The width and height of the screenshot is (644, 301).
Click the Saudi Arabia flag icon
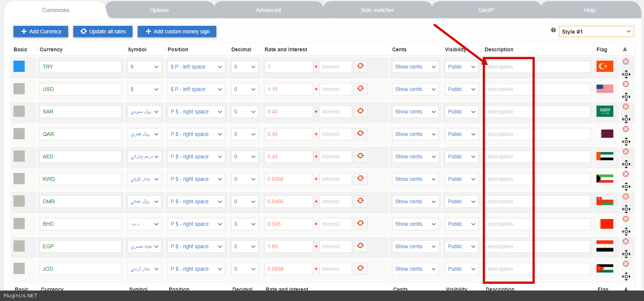(x=605, y=111)
